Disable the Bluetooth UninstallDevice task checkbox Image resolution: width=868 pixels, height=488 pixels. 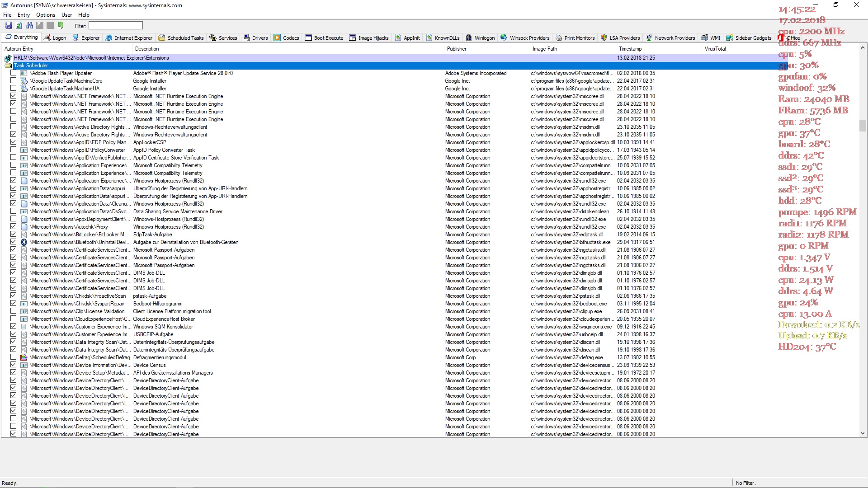(x=13, y=242)
